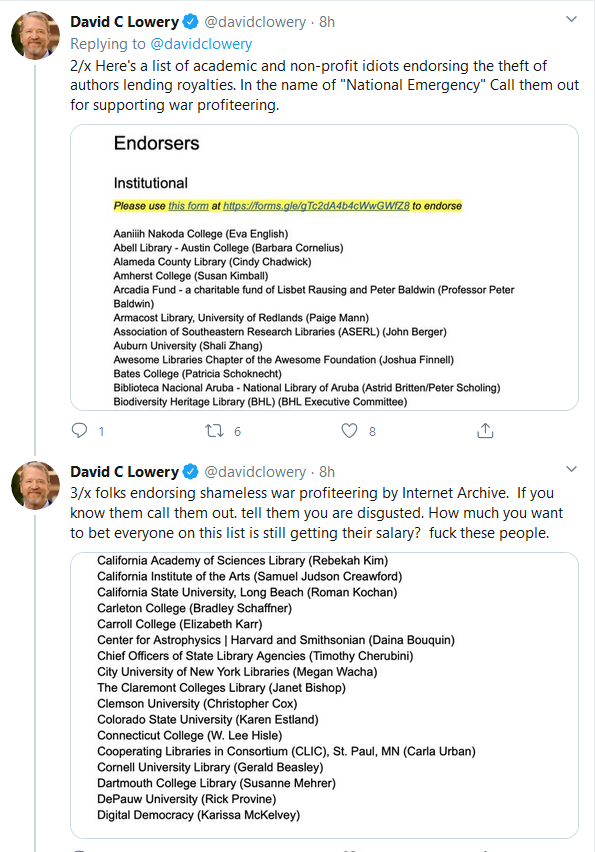Open the California Academy list image
The image size is (596, 852).
tap(324, 696)
